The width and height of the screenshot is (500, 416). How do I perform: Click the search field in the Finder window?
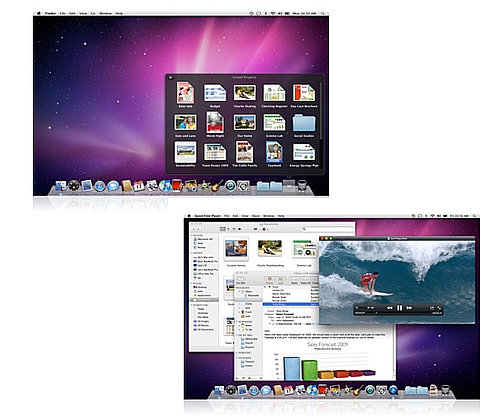click(x=327, y=229)
